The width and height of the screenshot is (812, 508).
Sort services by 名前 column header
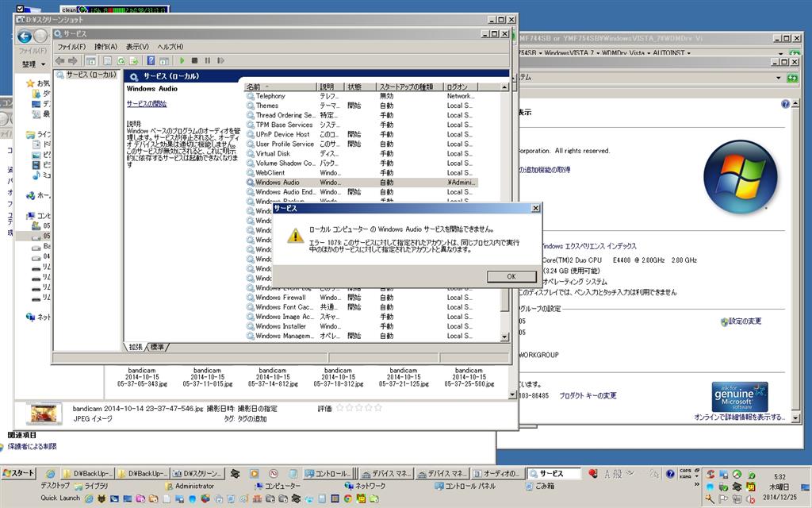pos(280,87)
